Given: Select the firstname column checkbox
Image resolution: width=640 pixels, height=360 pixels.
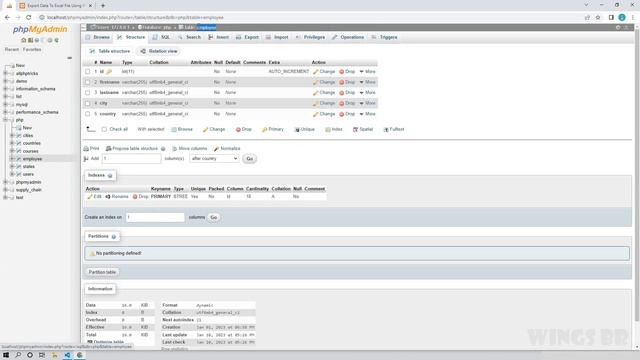Looking at the screenshot, I should tap(87, 82).
